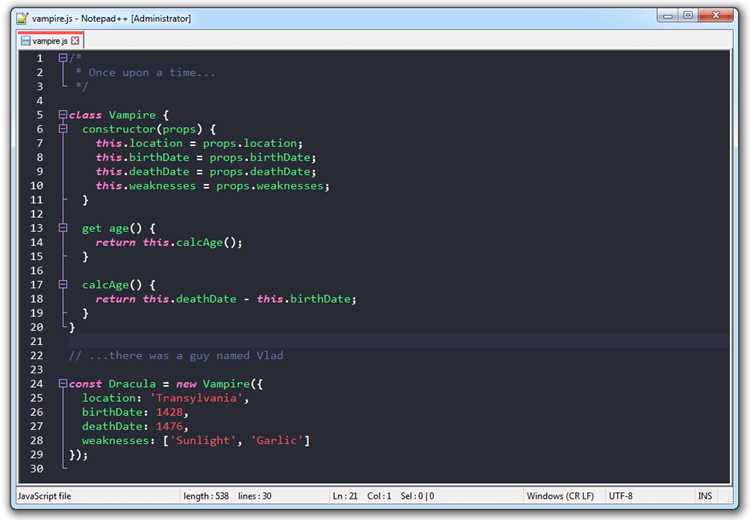The image size is (750, 520).
Task: Collapse the constructor fold on line 6
Action: pyautogui.click(x=63, y=129)
